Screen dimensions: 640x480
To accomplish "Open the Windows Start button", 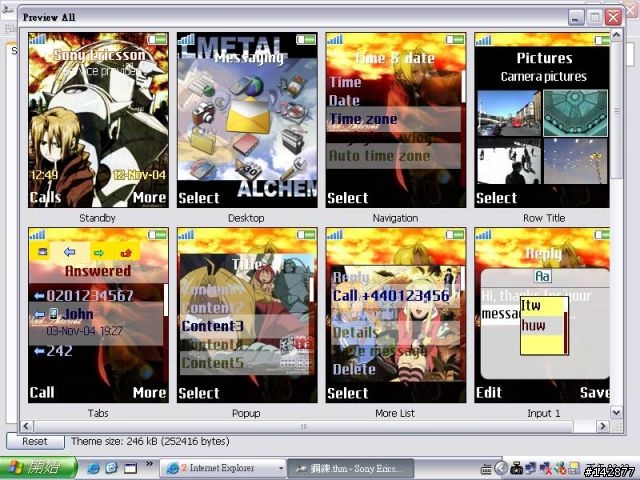I will click(x=38, y=468).
